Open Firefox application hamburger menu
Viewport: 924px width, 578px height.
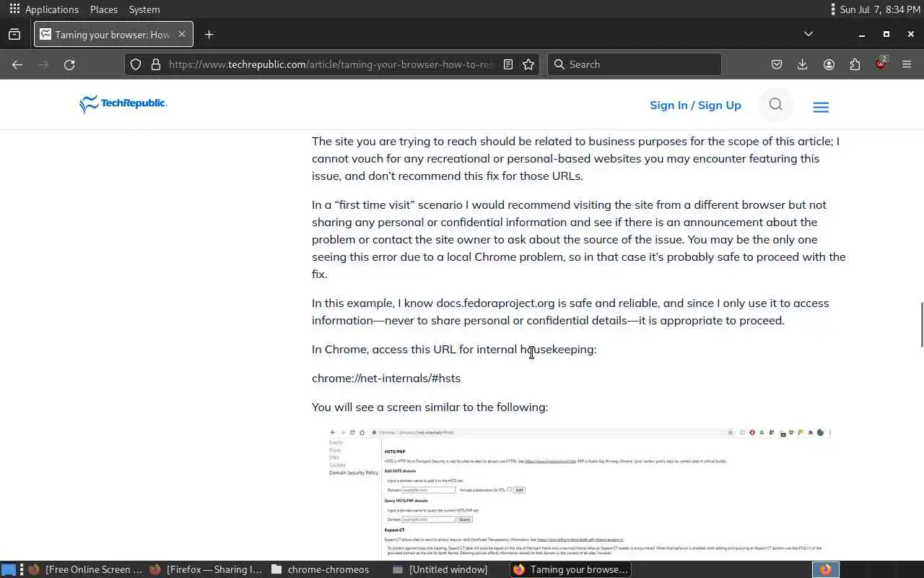tap(907, 64)
